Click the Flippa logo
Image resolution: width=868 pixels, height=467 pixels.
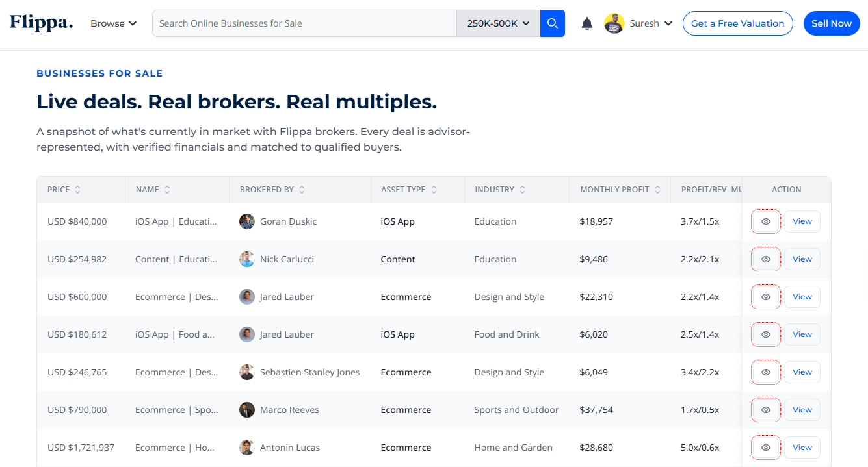[x=41, y=23]
